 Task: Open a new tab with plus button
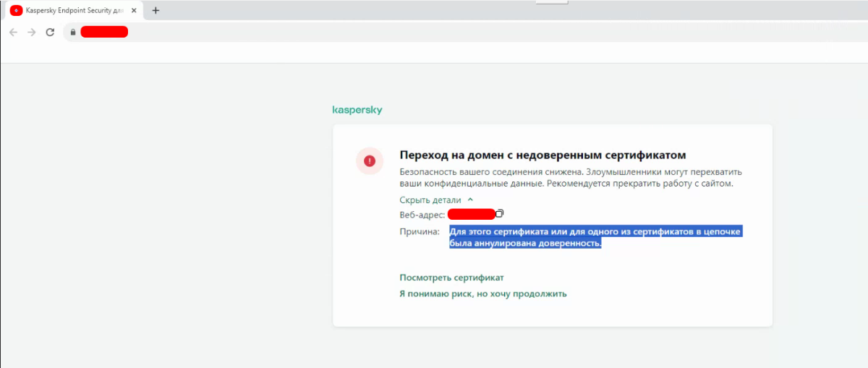pyautogui.click(x=156, y=10)
